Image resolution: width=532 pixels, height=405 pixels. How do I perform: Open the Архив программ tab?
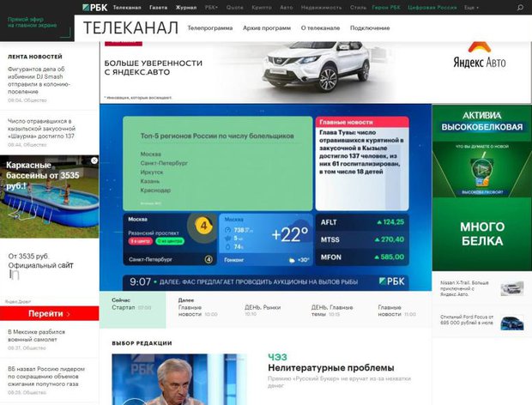coord(267,27)
